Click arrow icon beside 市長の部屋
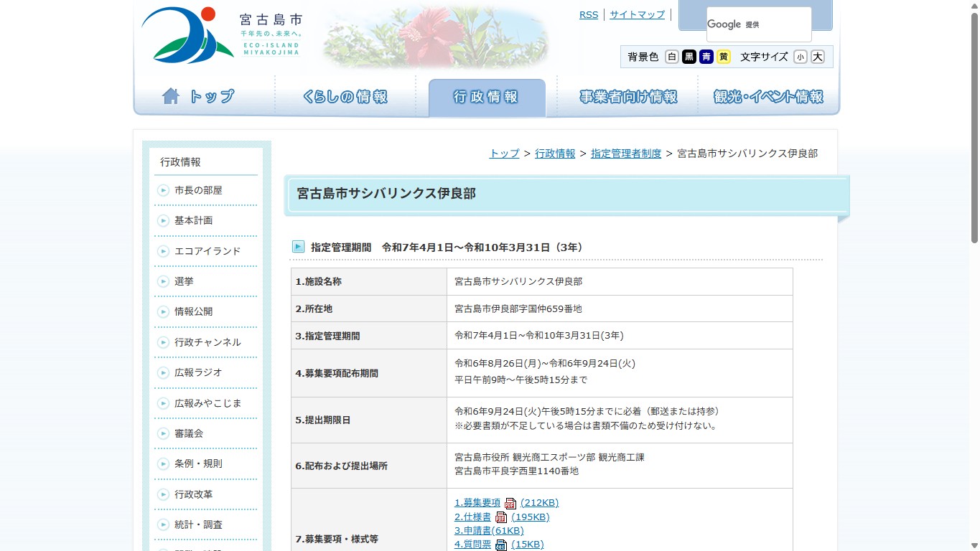The width and height of the screenshot is (980, 551). coord(163,190)
